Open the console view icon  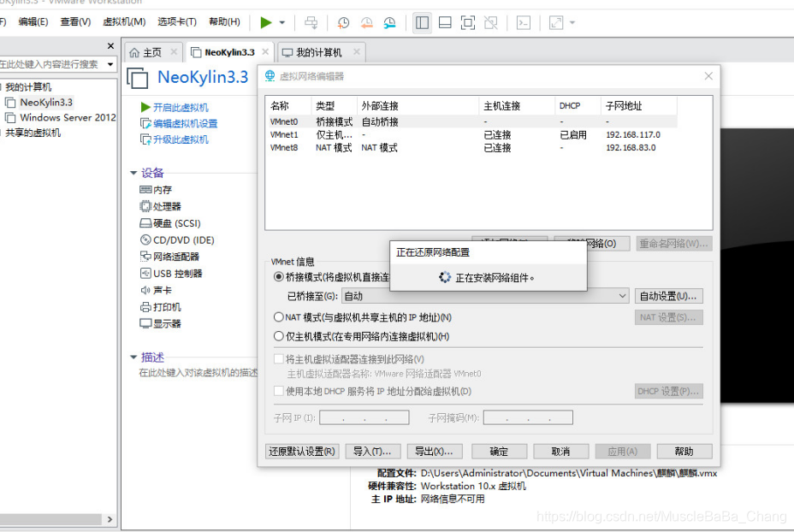524,23
